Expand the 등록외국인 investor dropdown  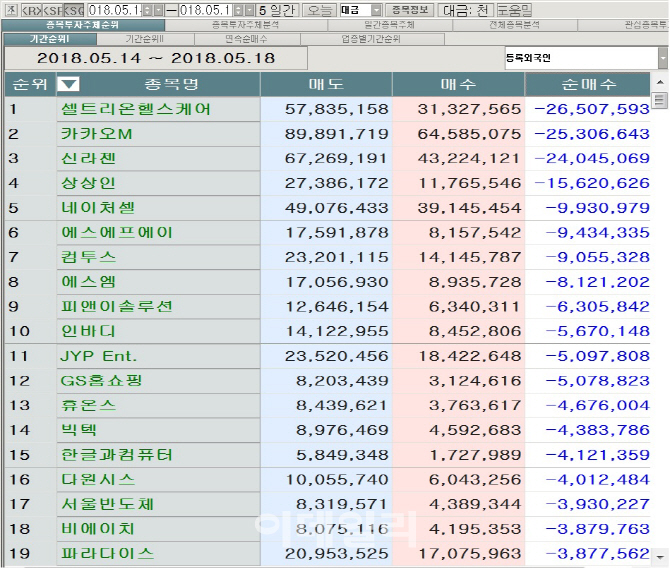(x=662, y=58)
